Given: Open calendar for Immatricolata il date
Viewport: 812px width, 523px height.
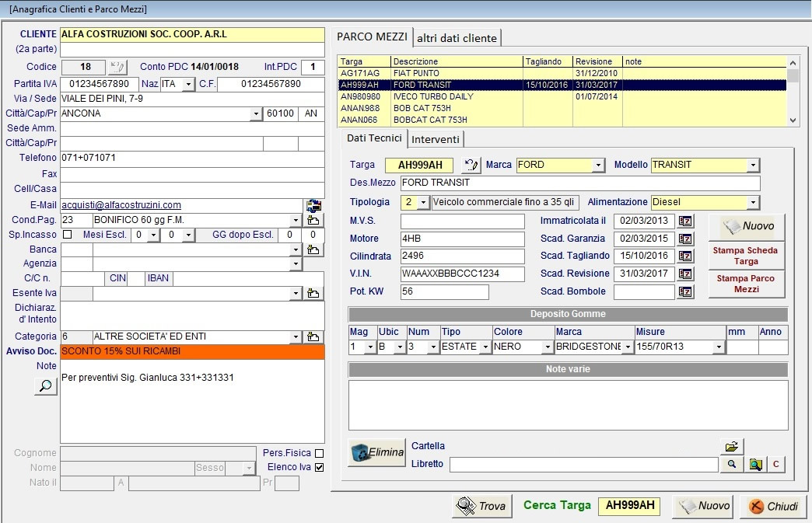Looking at the screenshot, I should click(x=685, y=221).
